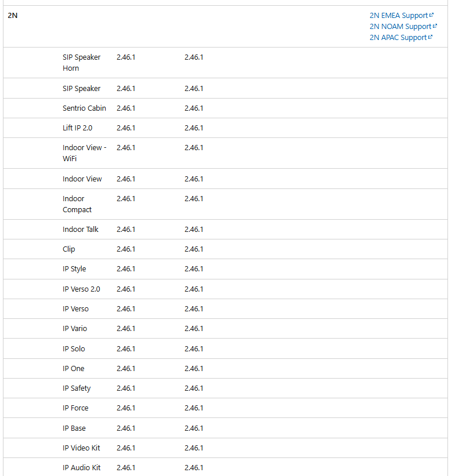
Task: Select the Indoor View - WiFi entry
Action: pos(84,153)
